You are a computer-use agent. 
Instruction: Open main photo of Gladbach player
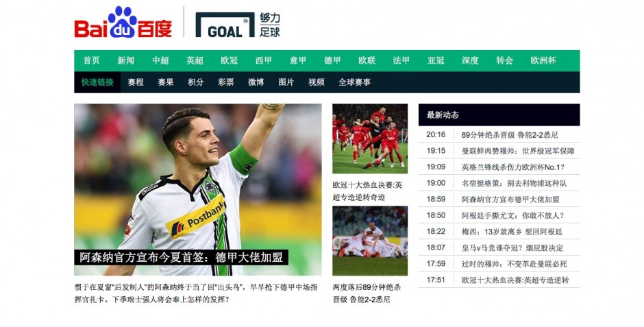click(198, 189)
